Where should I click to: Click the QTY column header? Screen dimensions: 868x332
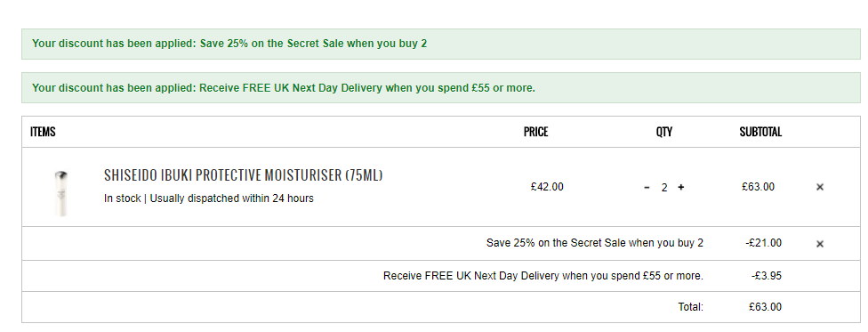[x=663, y=132]
